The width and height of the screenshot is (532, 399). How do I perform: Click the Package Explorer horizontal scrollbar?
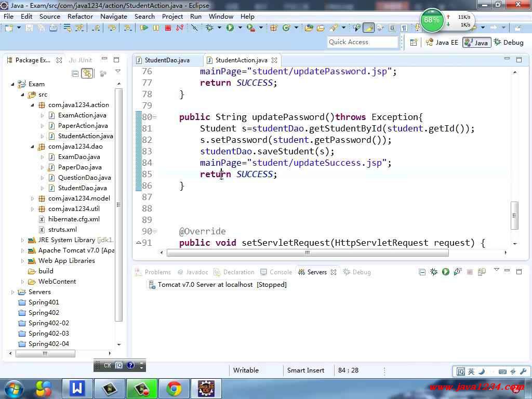tap(45, 353)
